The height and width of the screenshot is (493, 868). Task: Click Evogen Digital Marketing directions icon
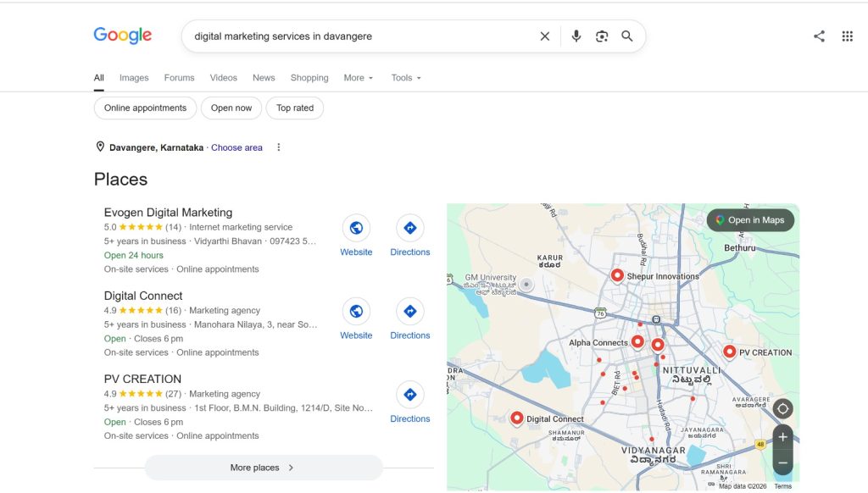(x=410, y=227)
